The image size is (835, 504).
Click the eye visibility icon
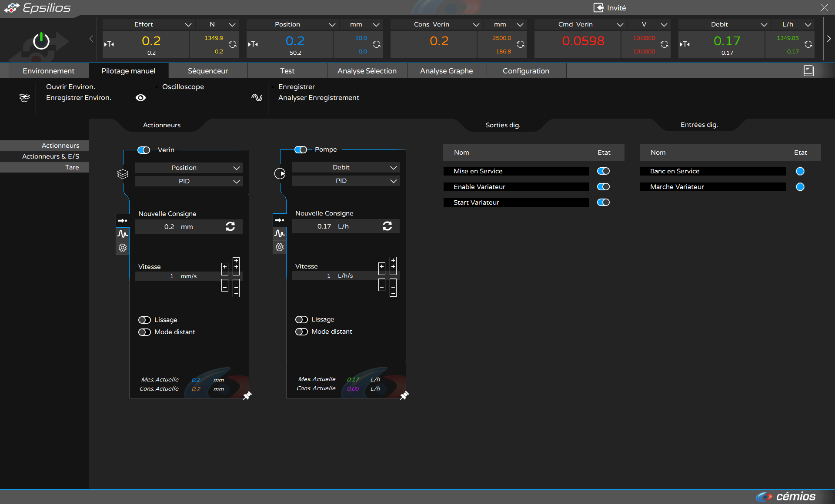pyautogui.click(x=140, y=98)
